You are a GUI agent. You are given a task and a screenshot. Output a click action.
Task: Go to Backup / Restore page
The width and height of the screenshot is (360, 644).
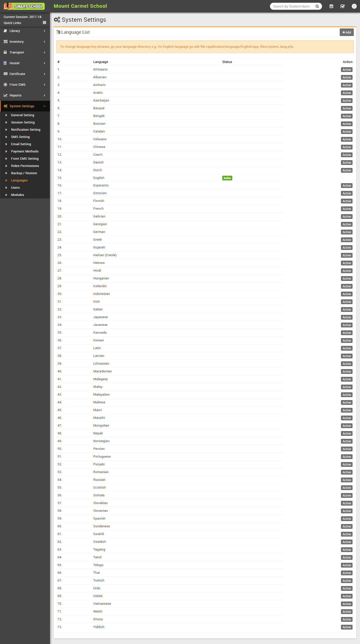[24, 173]
